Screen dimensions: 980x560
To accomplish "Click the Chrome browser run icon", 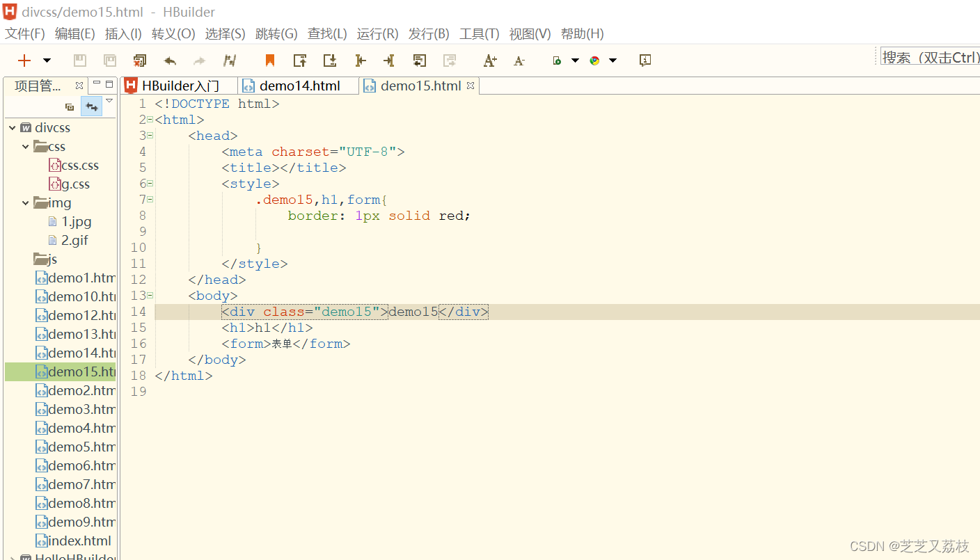I will [x=594, y=61].
